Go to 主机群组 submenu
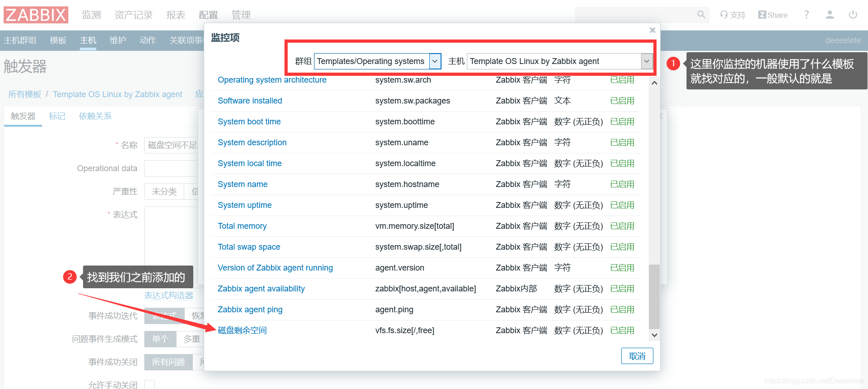Image resolution: width=868 pixels, height=389 pixels. 20,40
